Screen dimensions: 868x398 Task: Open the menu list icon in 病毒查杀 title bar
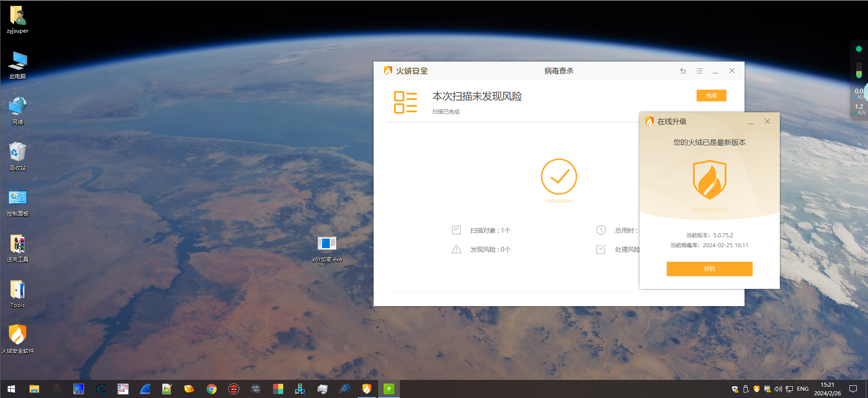point(699,71)
